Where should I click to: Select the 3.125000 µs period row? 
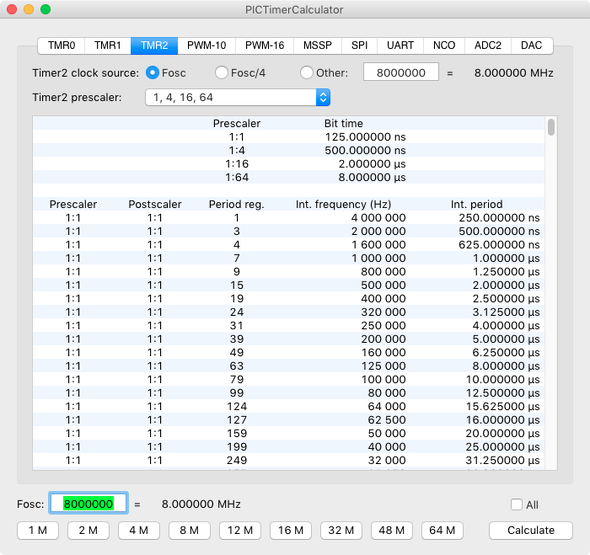289,312
